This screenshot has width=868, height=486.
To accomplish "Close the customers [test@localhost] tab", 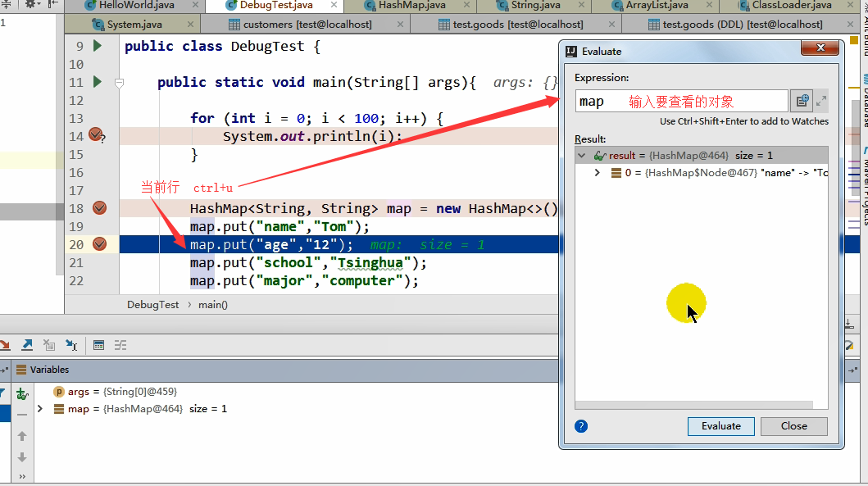I will (400, 25).
